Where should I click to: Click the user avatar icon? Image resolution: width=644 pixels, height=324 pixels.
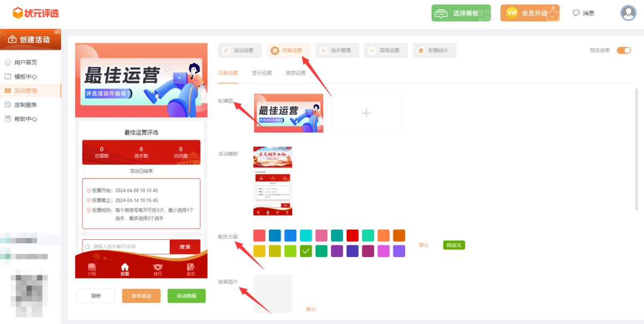click(628, 13)
